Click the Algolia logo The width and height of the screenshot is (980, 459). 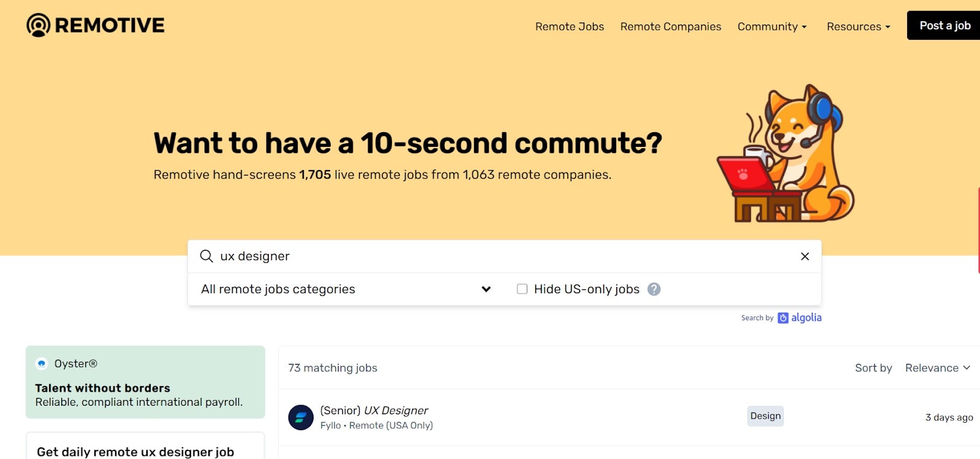800,318
